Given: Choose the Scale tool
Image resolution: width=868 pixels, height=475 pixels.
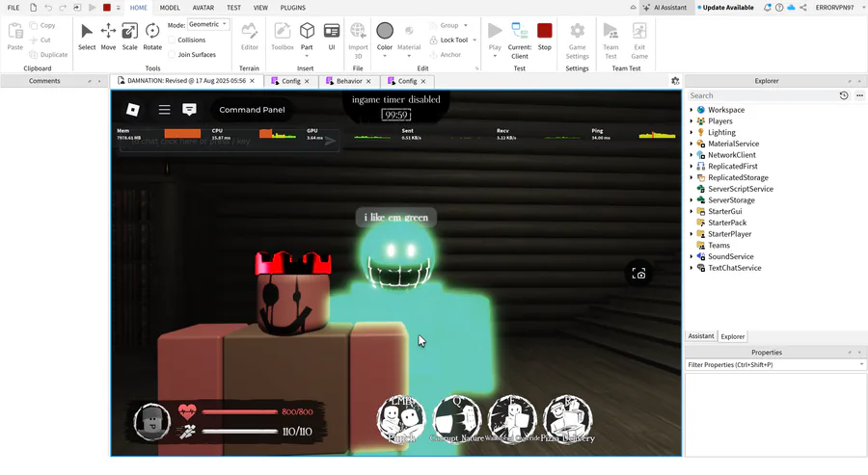Looking at the screenshot, I should tap(129, 37).
